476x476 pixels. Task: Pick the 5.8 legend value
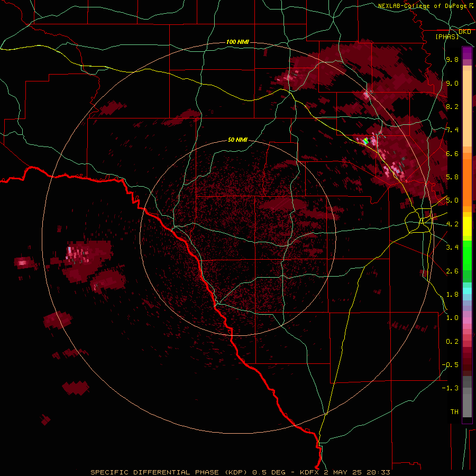point(452,177)
